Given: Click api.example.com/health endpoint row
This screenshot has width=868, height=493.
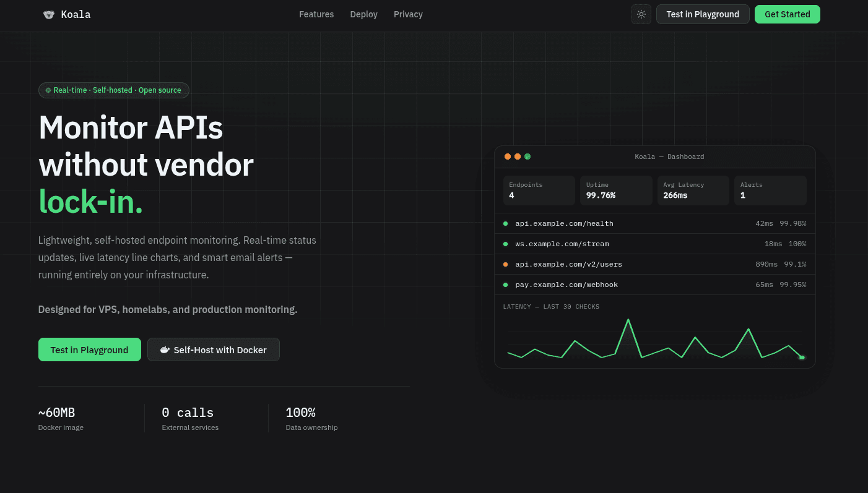Looking at the screenshot, I should click(654, 223).
